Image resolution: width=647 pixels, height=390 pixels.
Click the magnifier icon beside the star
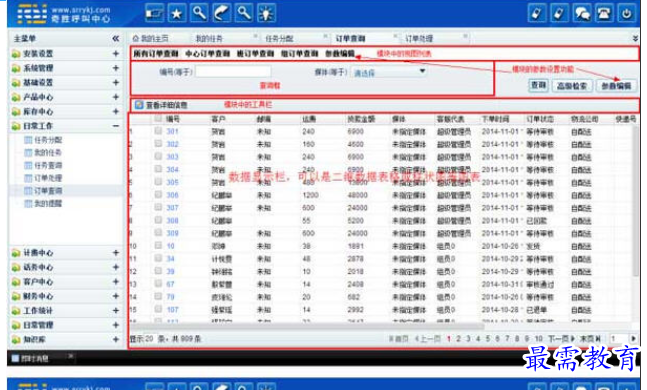[199, 14]
